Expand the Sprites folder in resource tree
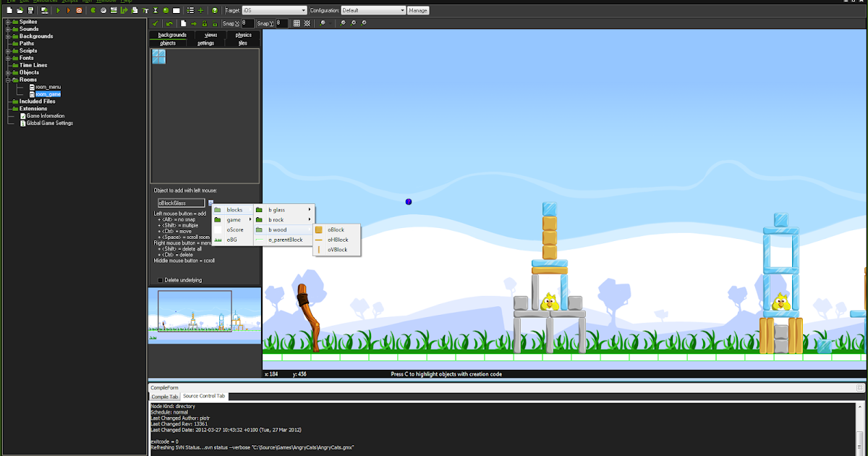 click(x=8, y=22)
